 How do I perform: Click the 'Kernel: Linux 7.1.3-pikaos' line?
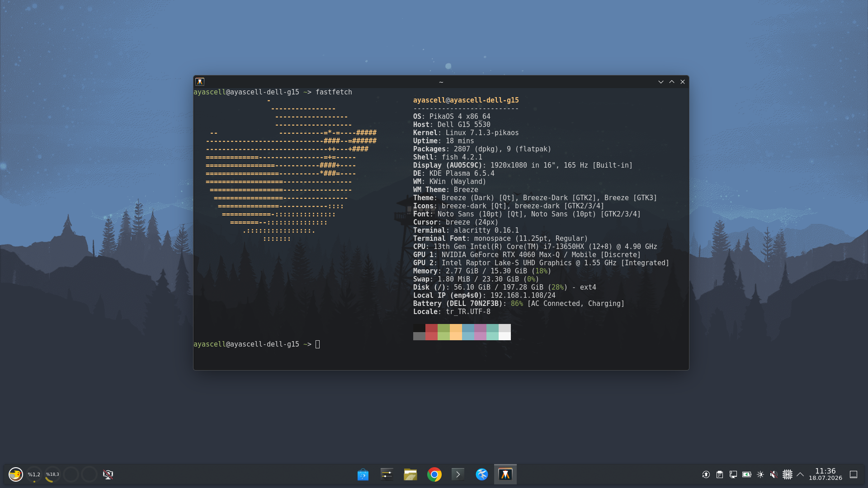pos(466,133)
